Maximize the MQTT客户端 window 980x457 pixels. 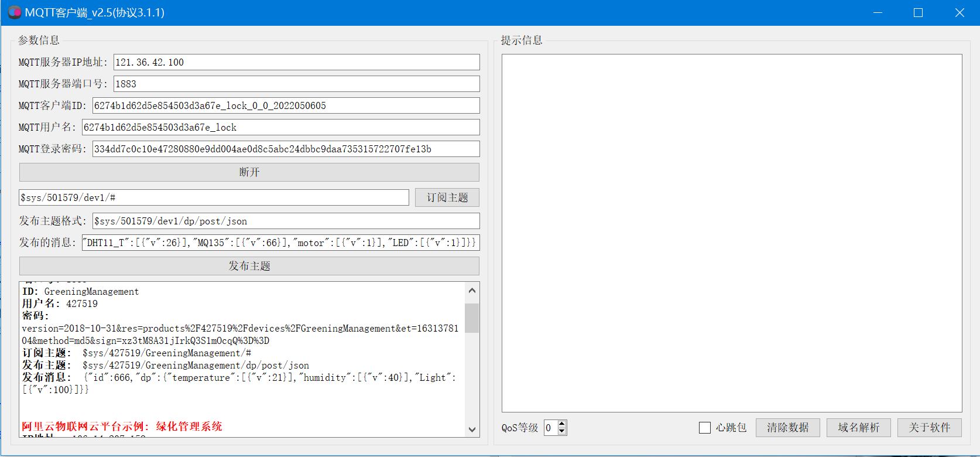(918, 12)
